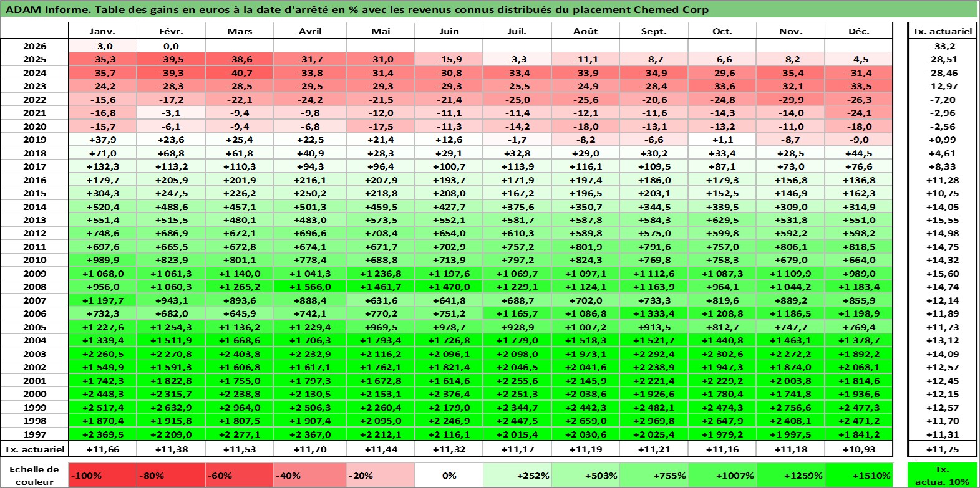Select the 2017 January value '+132,3'
Viewport: 980px width, 488px height.
coord(102,166)
